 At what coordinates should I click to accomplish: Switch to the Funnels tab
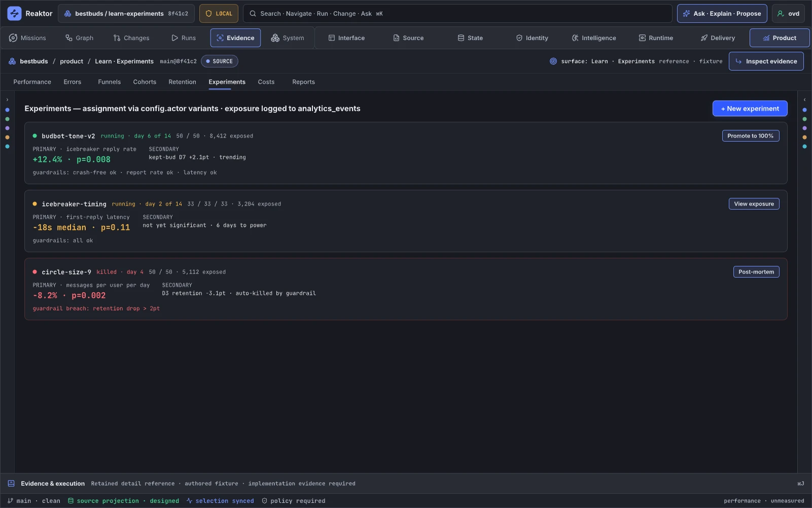click(109, 82)
